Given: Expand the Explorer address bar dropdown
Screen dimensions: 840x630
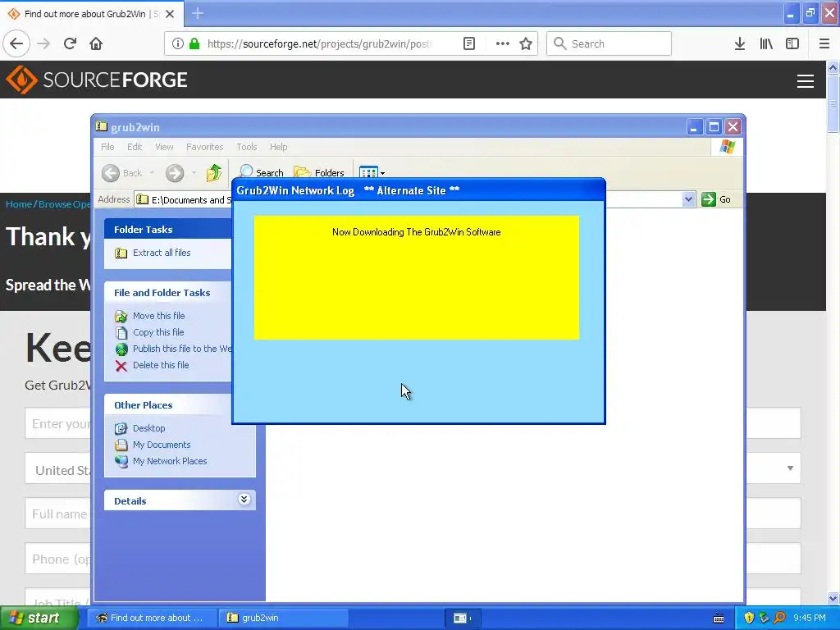Looking at the screenshot, I should (688, 199).
